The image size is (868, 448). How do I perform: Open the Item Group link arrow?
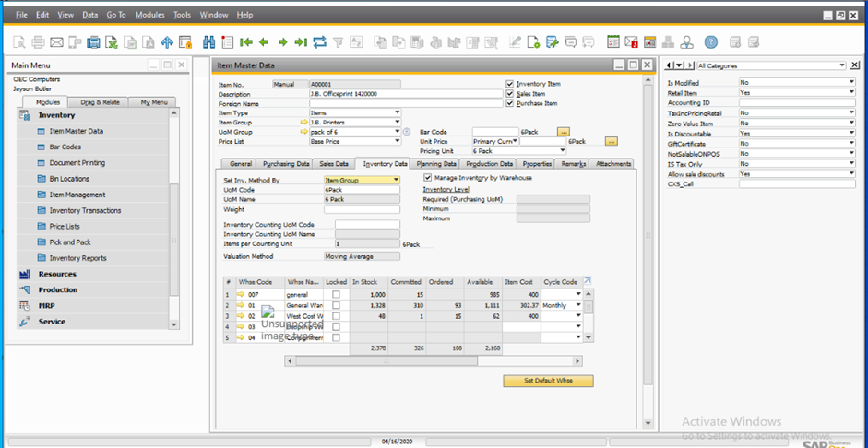pos(303,123)
